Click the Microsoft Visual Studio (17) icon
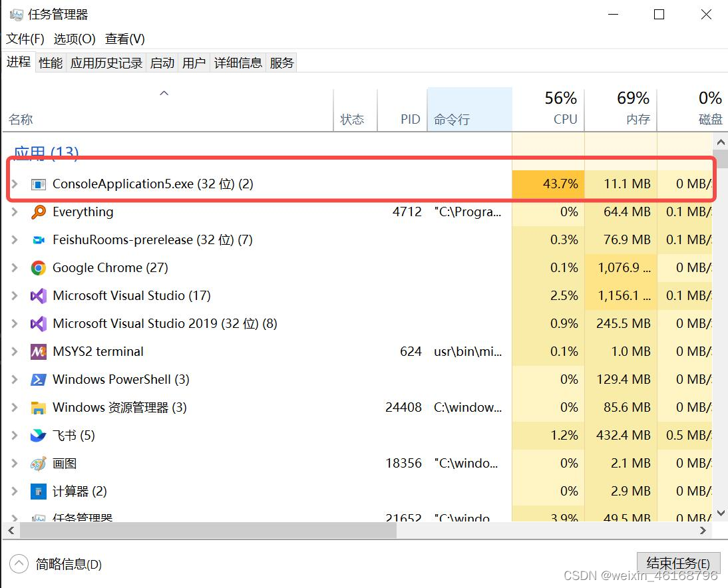The image size is (728, 588). click(38, 295)
